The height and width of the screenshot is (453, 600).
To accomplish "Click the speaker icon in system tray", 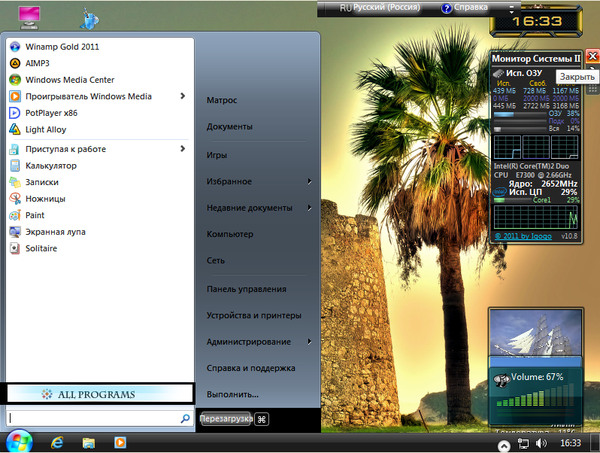I will (541, 442).
